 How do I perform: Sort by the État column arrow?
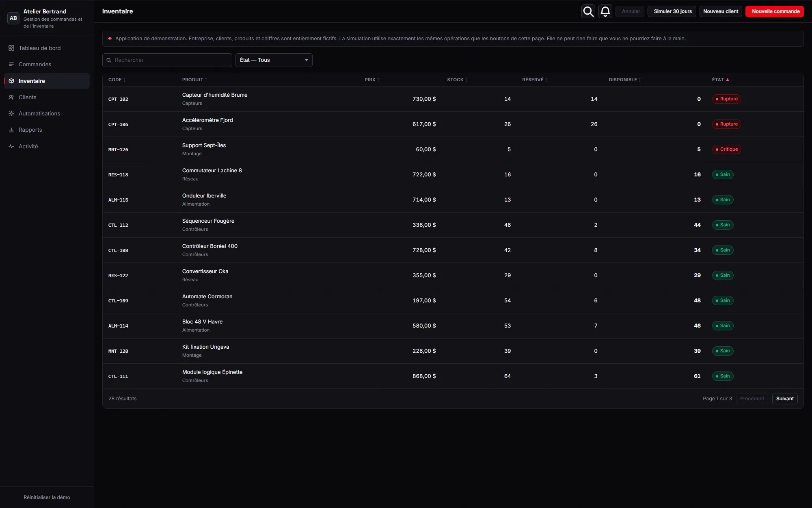tap(728, 80)
